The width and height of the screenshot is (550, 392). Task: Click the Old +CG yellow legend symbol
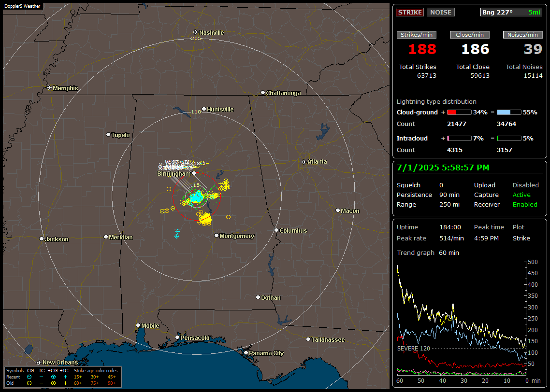tap(53, 383)
